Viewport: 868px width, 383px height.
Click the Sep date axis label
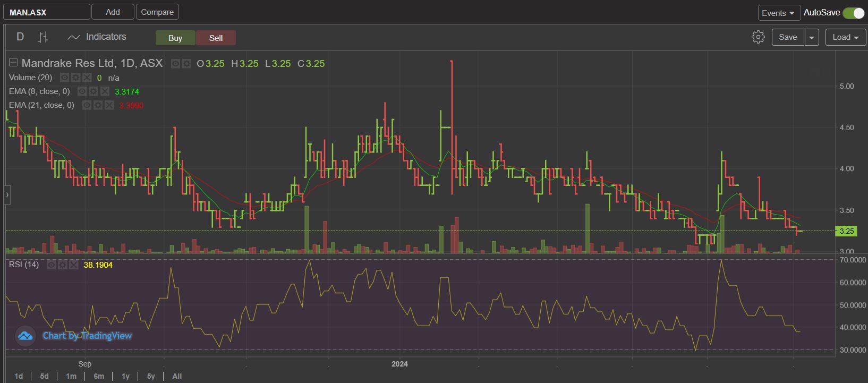tap(85, 364)
